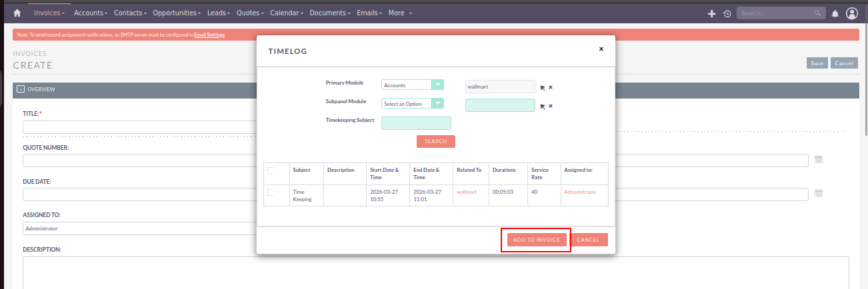Screen dimensions: 868x289
Task: Click the Timekeeping Subject input field
Action: pos(416,123)
